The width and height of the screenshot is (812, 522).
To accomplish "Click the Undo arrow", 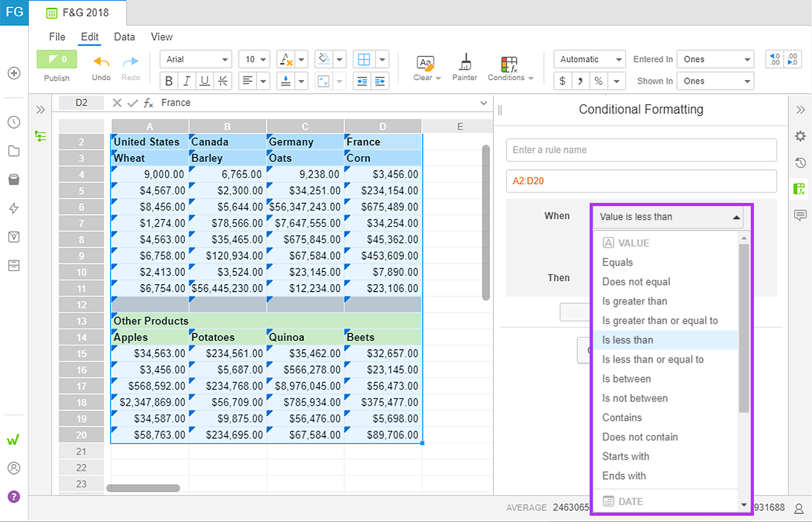I will (101, 62).
